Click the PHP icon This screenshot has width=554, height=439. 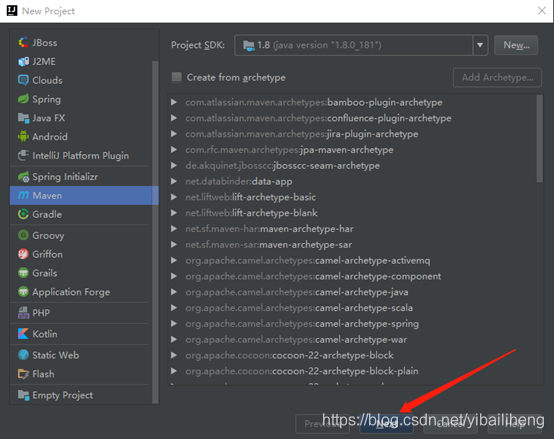[x=23, y=313]
